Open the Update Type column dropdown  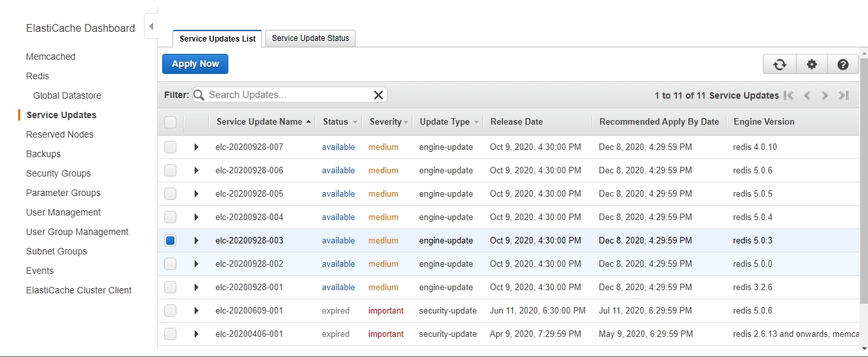(x=476, y=122)
